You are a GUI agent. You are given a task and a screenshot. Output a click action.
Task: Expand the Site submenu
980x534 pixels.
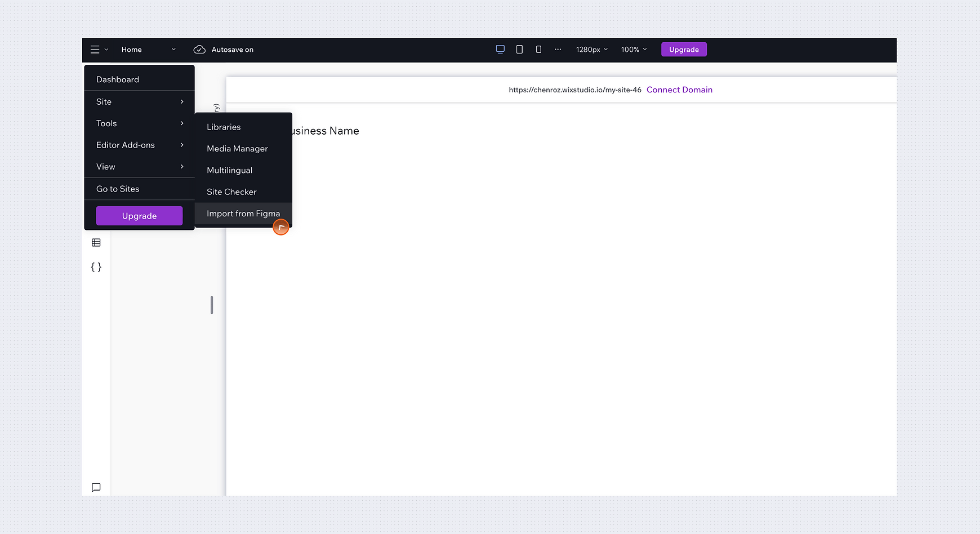[139, 101]
